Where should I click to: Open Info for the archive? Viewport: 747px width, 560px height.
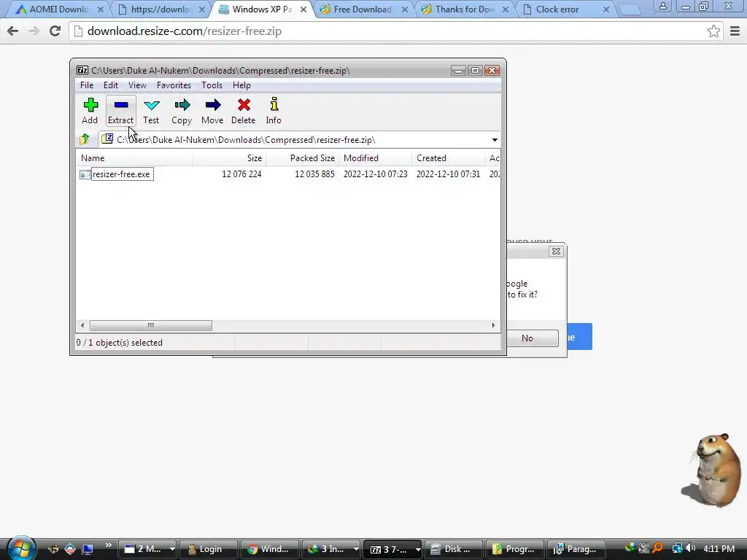[x=274, y=111]
